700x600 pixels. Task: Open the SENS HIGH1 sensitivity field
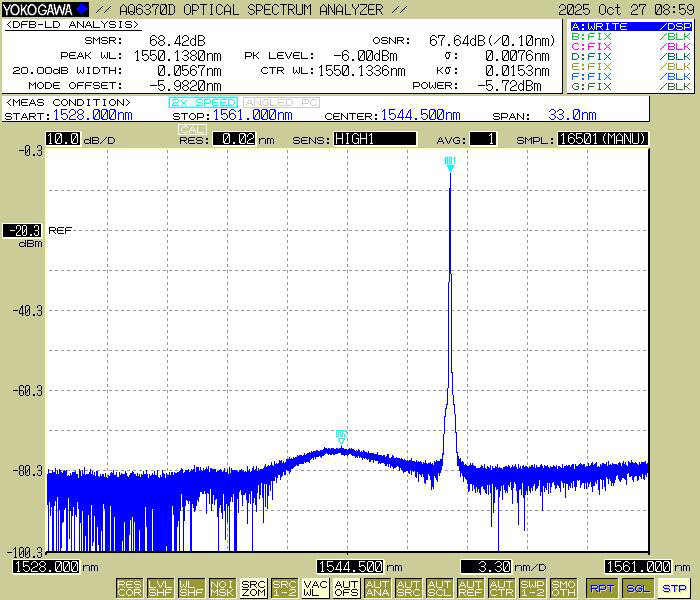[x=375, y=139]
